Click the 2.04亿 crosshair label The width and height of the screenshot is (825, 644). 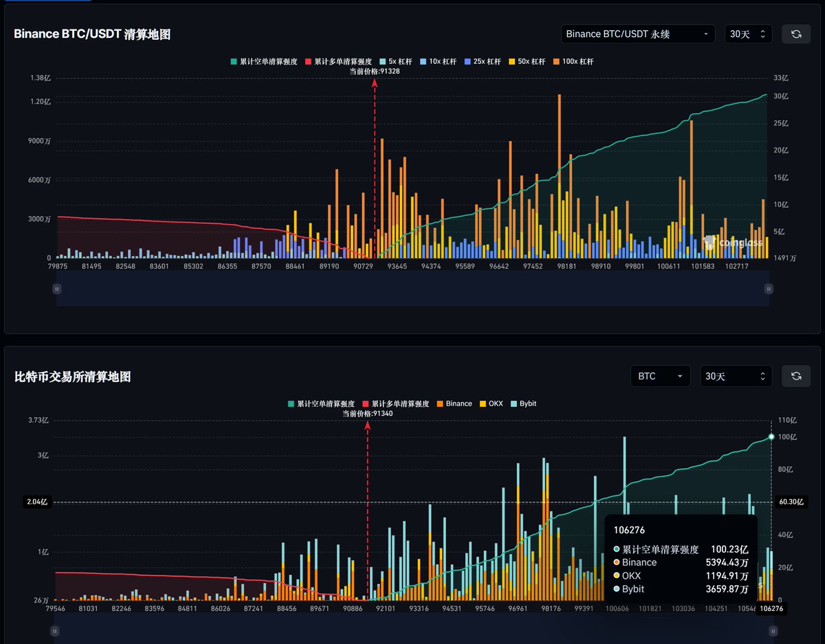[x=37, y=502]
